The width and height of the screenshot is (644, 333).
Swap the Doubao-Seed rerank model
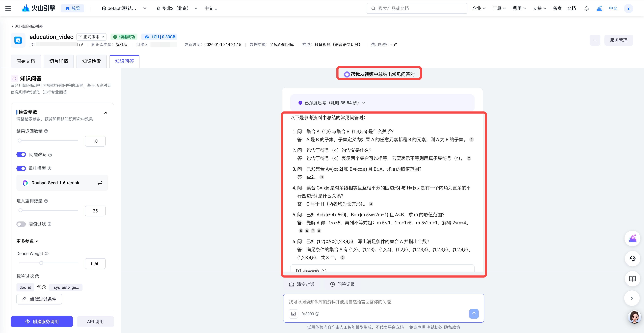[100, 183]
